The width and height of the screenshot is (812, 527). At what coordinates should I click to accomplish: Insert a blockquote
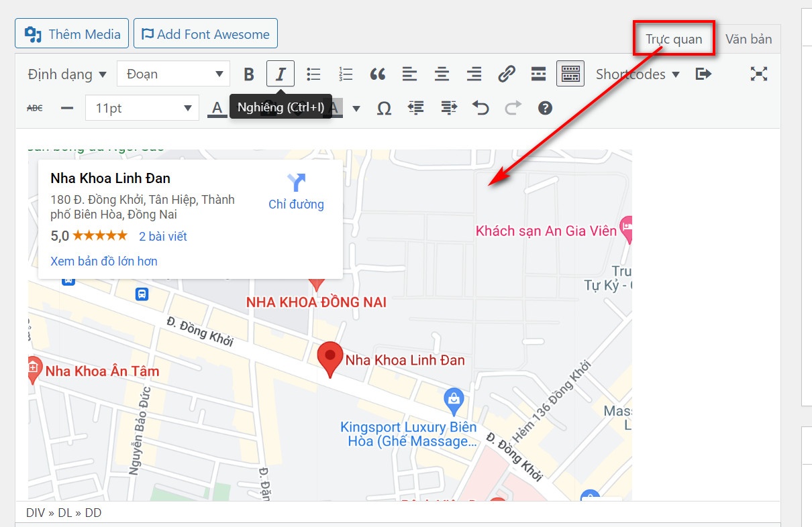[x=378, y=74]
